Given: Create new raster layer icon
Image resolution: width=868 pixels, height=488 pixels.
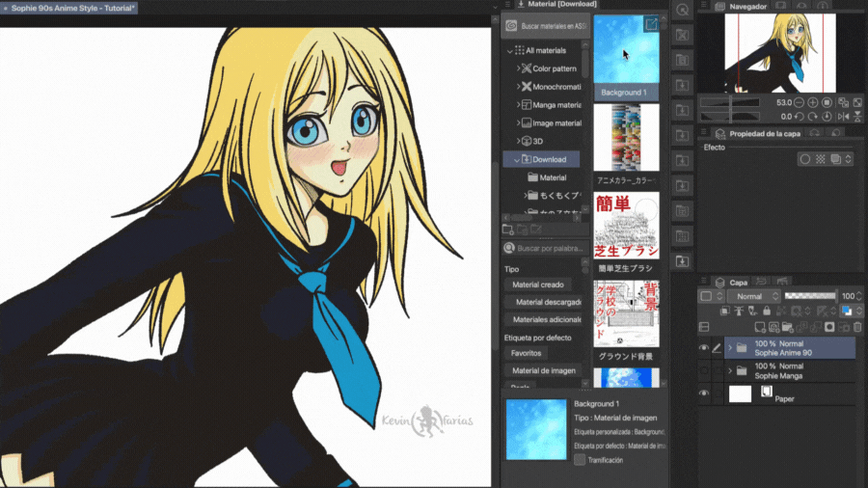Looking at the screenshot, I should (x=760, y=327).
